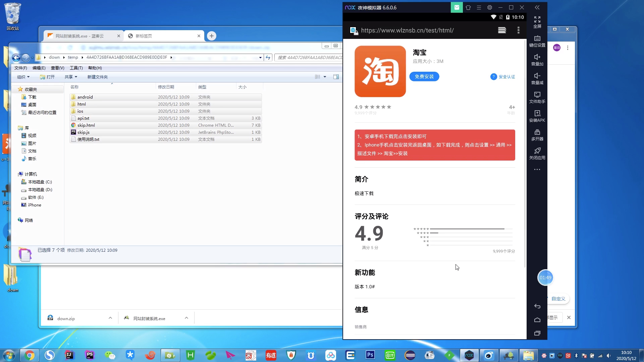Click Windows Start button

pyautogui.click(x=9, y=355)
